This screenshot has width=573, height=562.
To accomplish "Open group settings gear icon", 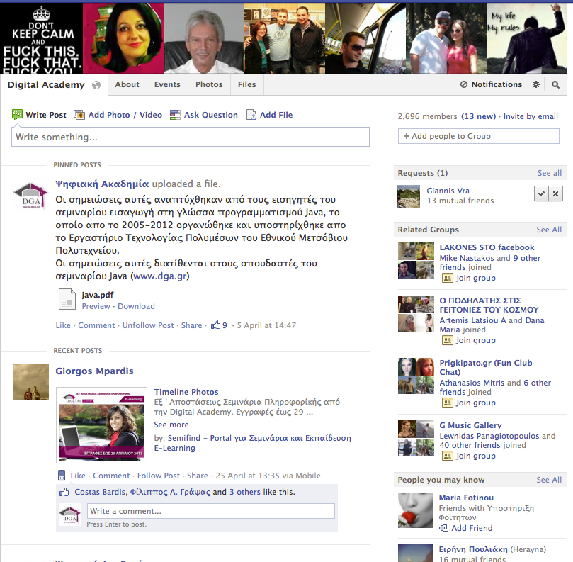I will [536, 84].
